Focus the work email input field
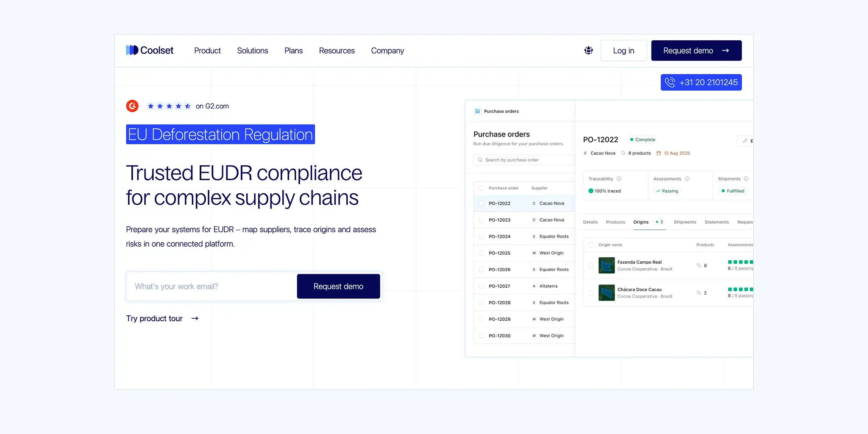Screen dimensions: 868x434 point(212,287)
